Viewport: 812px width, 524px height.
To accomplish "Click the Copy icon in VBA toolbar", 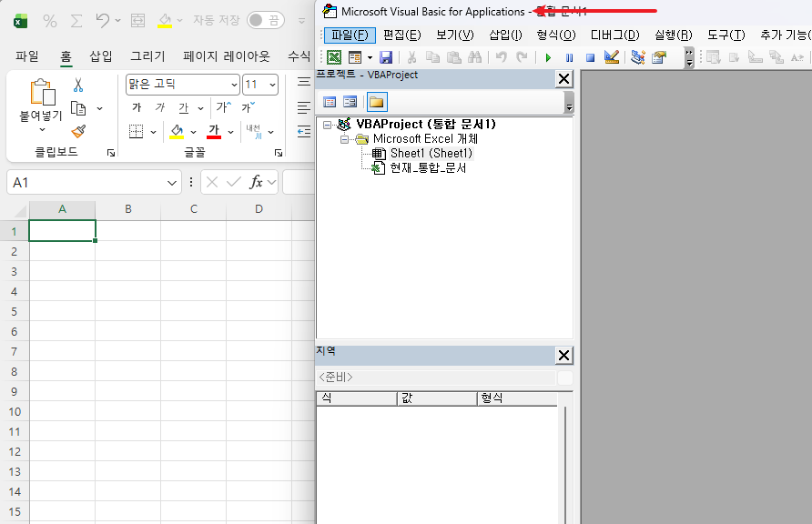I will pos(432,57).
